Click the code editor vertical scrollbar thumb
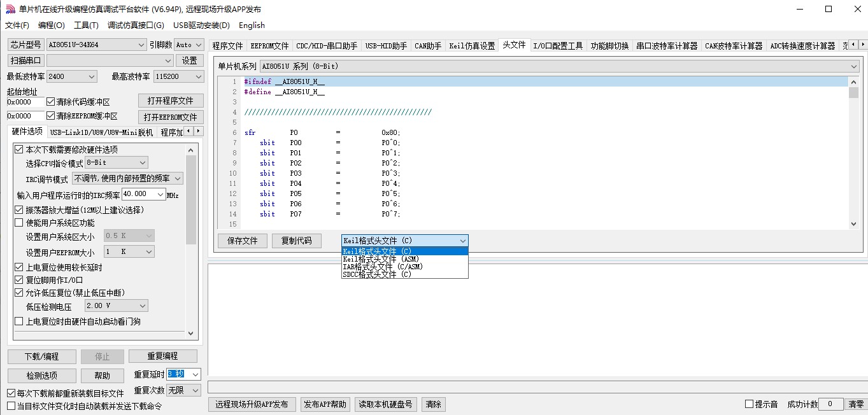The height and width of the screenshot is (415, 868). 853,93
